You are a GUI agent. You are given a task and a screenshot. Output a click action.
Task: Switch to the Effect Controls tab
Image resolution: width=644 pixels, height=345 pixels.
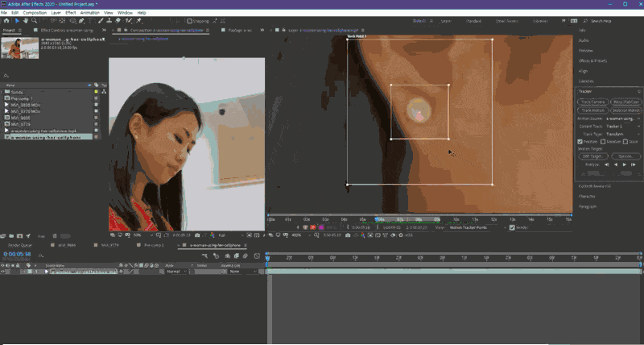pyautogui.click(x=67, y=30)
